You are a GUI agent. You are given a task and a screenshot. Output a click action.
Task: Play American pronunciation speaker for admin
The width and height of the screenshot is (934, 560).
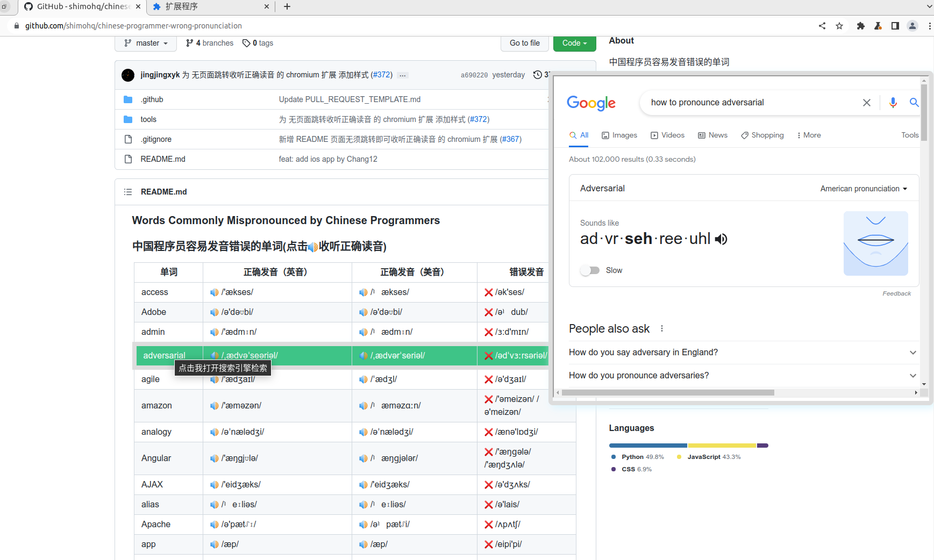pos(363,332)
